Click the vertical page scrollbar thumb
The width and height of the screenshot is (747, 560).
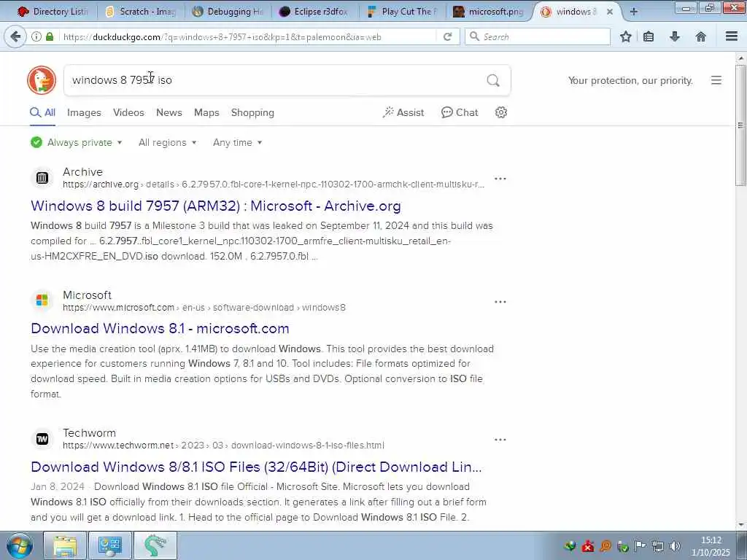pos(740,125)
